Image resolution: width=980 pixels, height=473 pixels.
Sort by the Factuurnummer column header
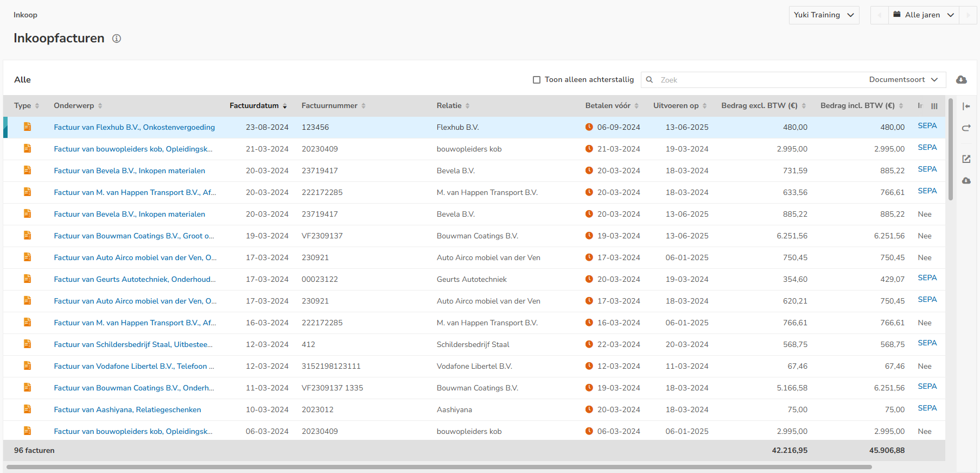coord(334,106)
